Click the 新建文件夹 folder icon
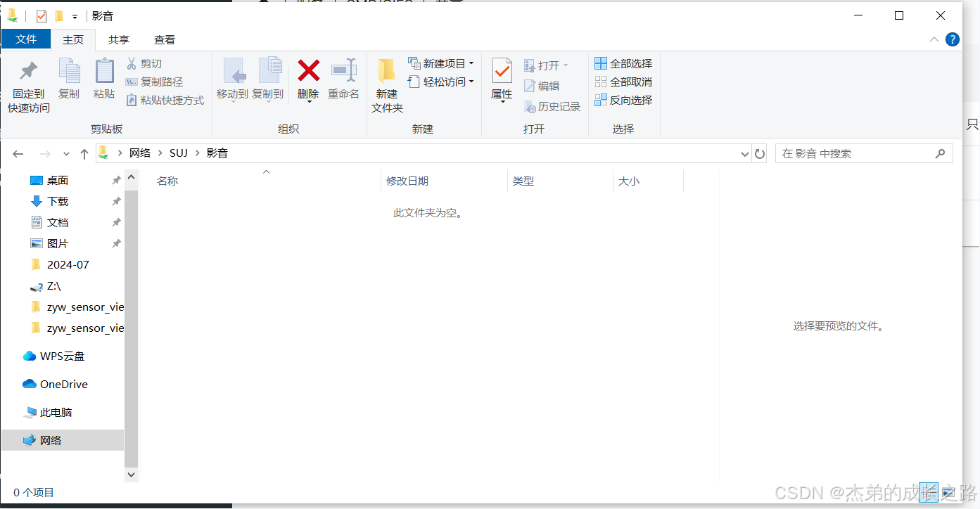This screenshot has width=980, height=509. click(x=386, y=71)
